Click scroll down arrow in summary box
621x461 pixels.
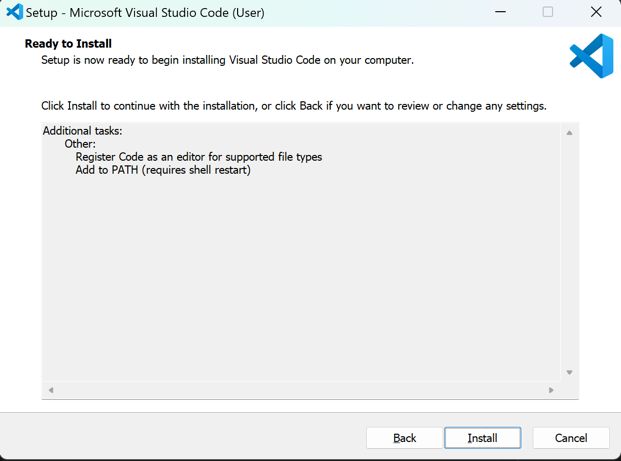(569, 372)
